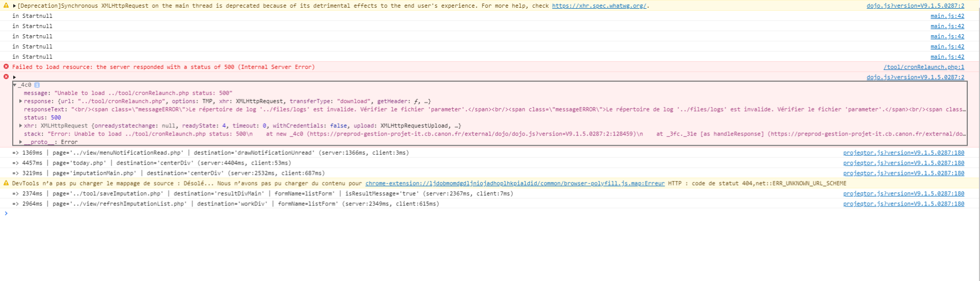Open the xhr.spec.whatwg.org link
980x281 pixels.
(599, 6)
